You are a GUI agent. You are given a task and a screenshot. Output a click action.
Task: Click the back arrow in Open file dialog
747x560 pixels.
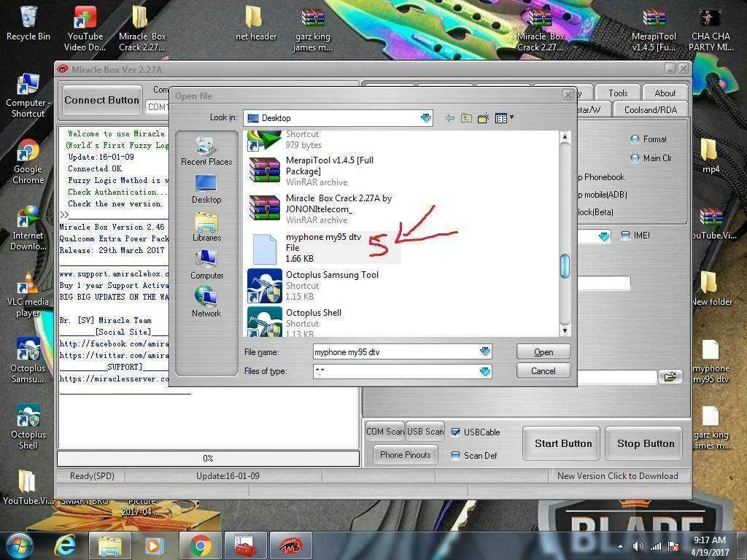point(449,118)
